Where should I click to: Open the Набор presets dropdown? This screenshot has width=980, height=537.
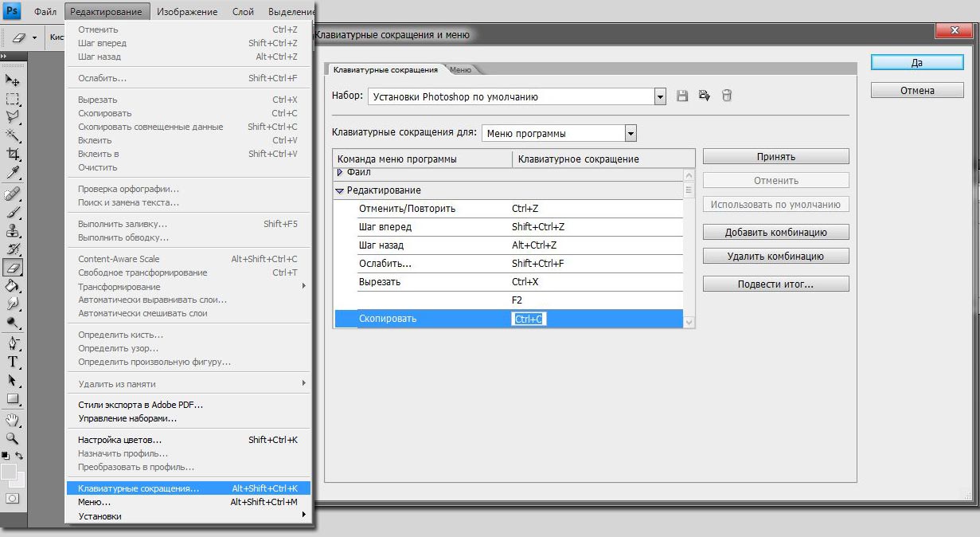click(658, 95)
